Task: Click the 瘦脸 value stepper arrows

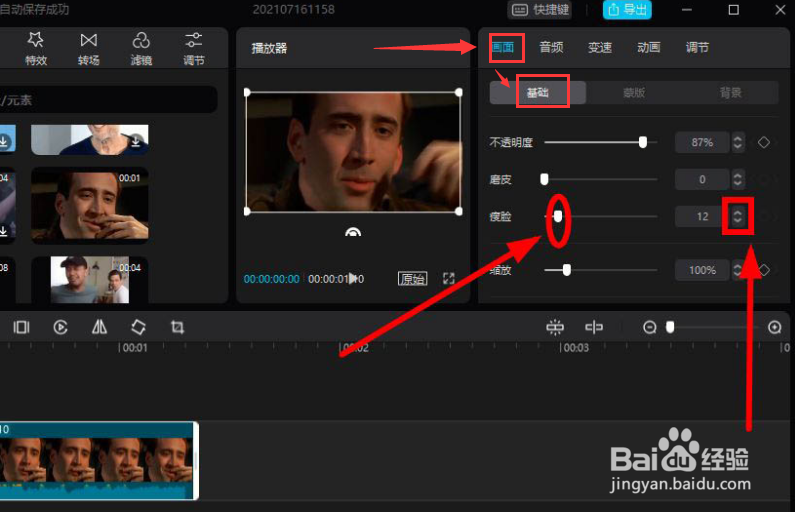Action: [x=738, y=216]
